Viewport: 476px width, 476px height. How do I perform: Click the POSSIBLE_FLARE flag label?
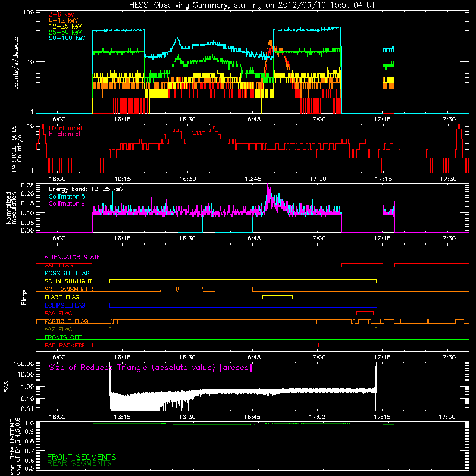click(68, 273)
